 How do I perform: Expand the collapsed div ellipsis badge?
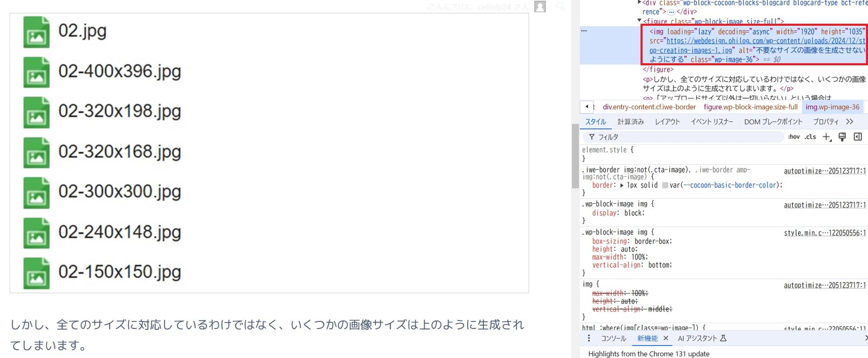pos(671,12)
